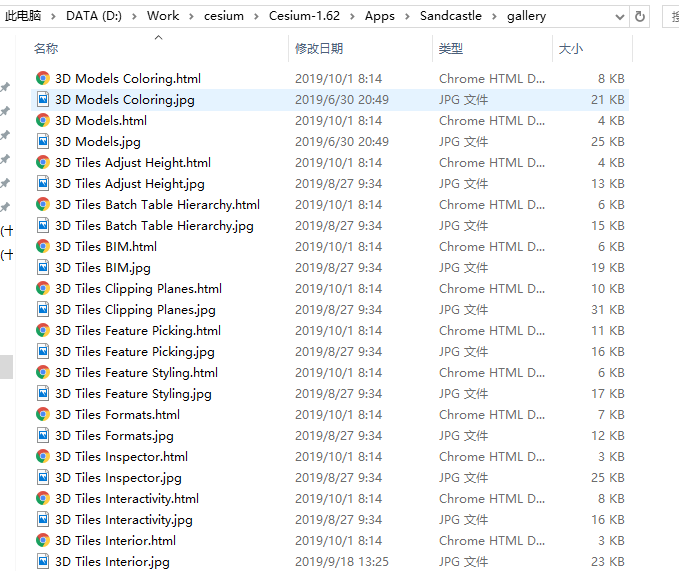679x584 pixels.
Task: Click Chrome icon of 3D Tiles Batch Table Hierarchy.html
Action: pos(42,204)
